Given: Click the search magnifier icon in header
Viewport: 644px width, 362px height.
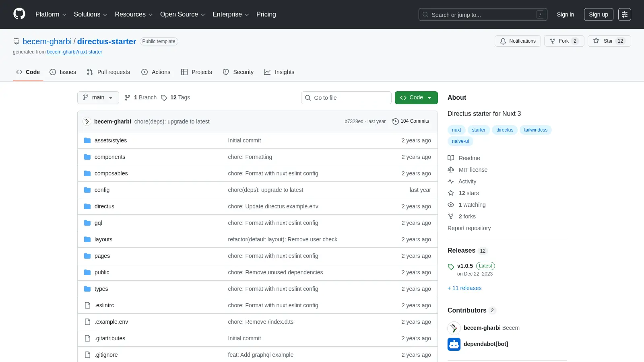Looking at the screenshot, I should pos(425,14).
